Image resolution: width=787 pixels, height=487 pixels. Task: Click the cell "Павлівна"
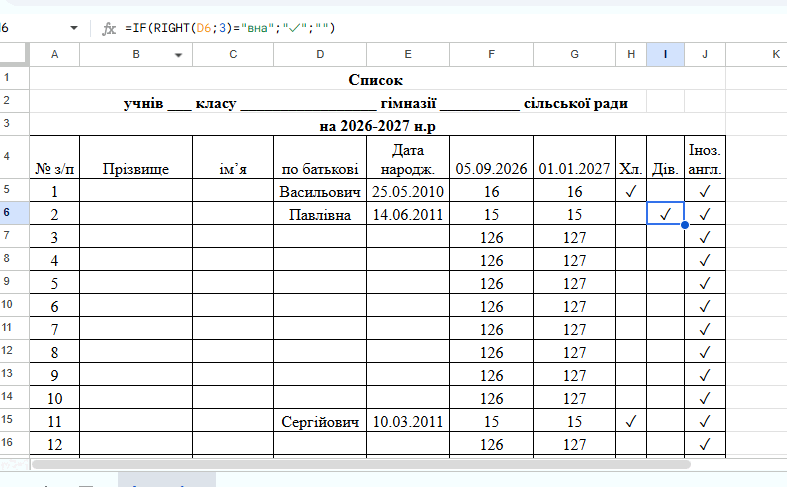point(320,214)
